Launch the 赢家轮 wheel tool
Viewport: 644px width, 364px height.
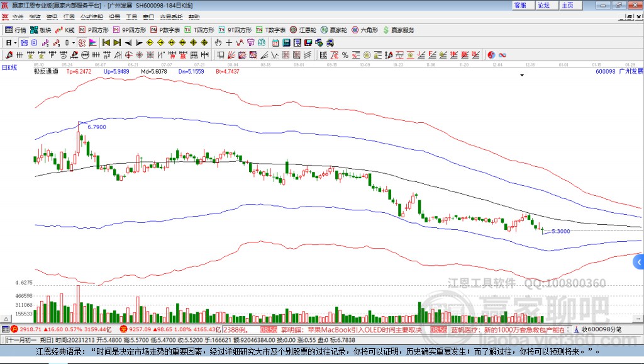coord(334,30)
